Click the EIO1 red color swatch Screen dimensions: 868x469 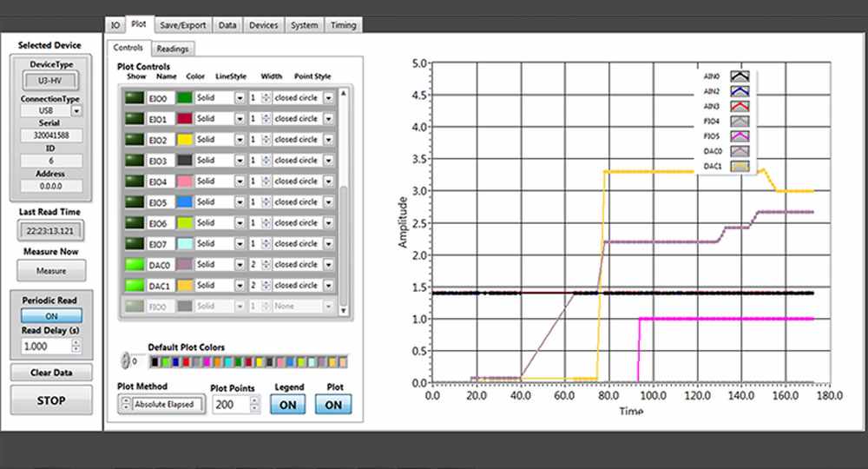point(184,119)
